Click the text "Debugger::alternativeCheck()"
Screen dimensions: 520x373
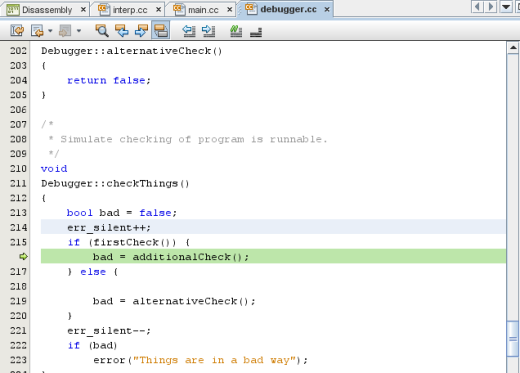[x=132, y=51]
